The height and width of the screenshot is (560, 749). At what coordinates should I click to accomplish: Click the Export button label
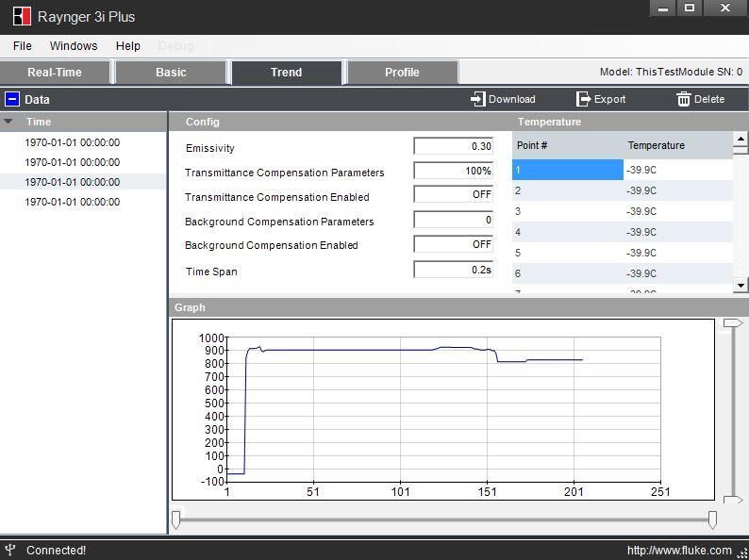point(609,99)
